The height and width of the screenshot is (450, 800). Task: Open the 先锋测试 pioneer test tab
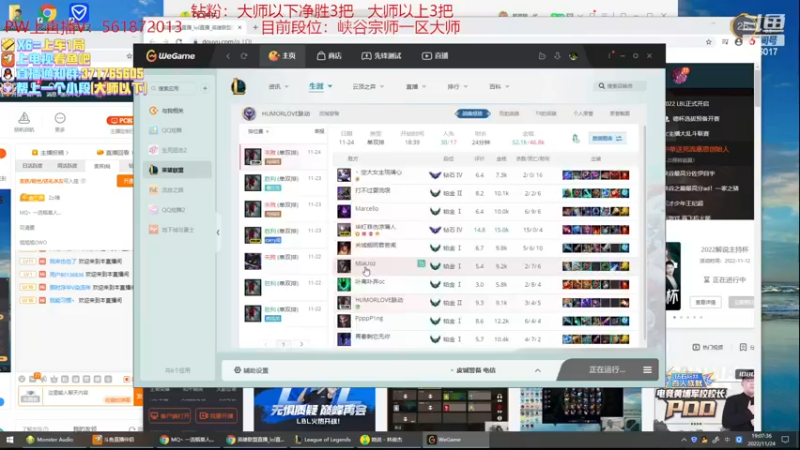pos(382,56)
